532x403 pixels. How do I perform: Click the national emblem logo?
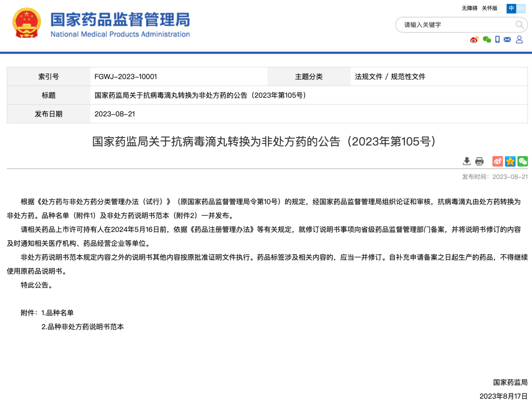pyautogui.click(x=27, y=23)
